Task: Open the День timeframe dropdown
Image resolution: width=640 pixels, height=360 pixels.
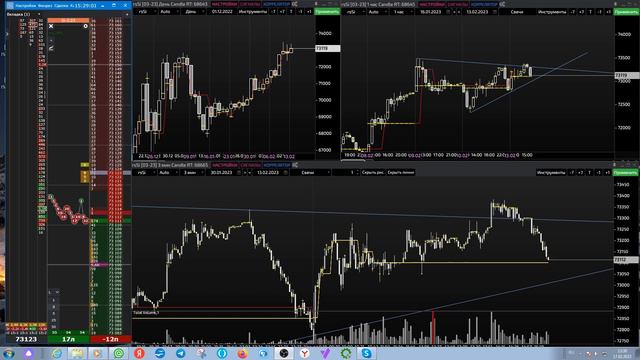Action: [194, 12]
